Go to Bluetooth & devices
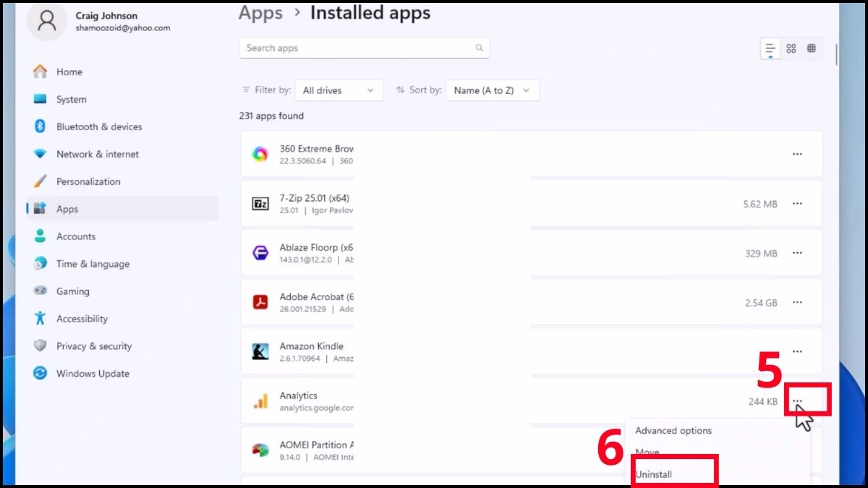This screenshot has width=868, height=488. coord(99,127)
